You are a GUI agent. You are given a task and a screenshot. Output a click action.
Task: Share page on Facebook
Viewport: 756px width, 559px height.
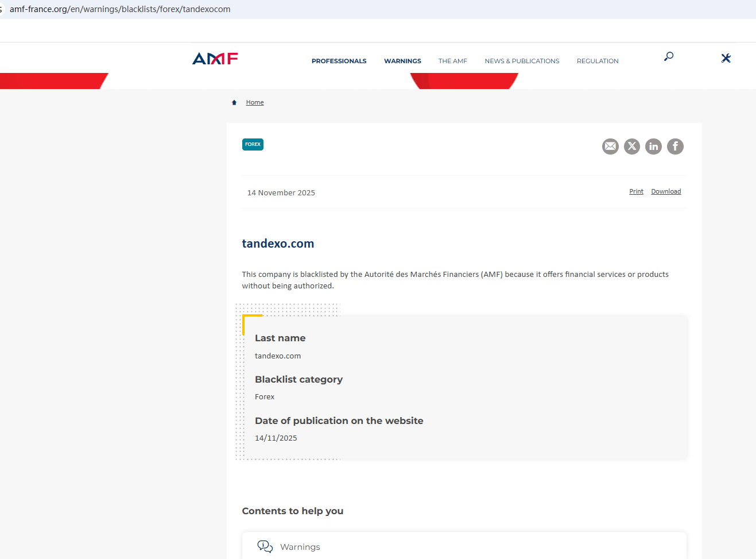click(675, 147)
